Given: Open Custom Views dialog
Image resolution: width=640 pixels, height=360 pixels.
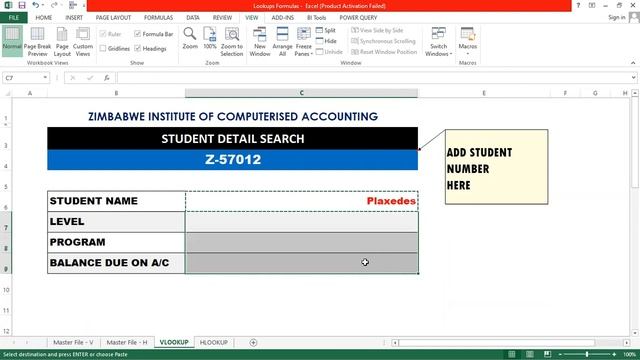Looking at the screenshot, I should point(83,42).
